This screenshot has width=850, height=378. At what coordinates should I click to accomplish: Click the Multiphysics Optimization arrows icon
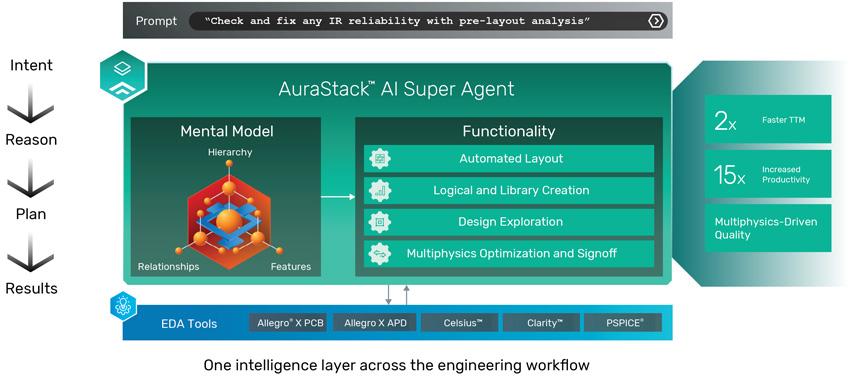coord(379,253)
